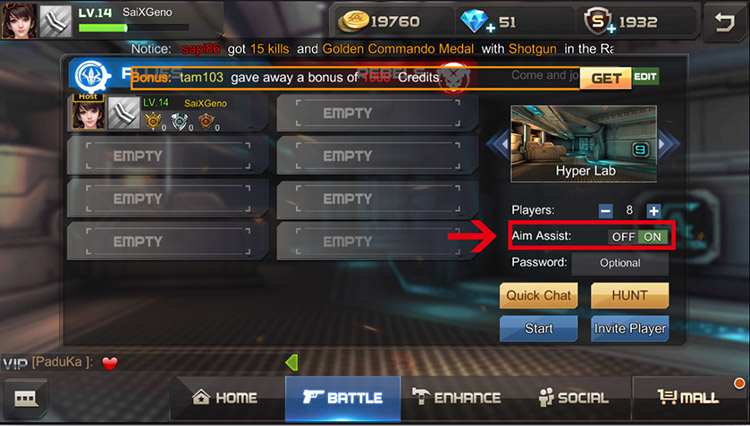Click the back arrow icon
Image resolution: width=750 pixels, height=426 pixels.
pyautogui.click(x=724, y=22)
